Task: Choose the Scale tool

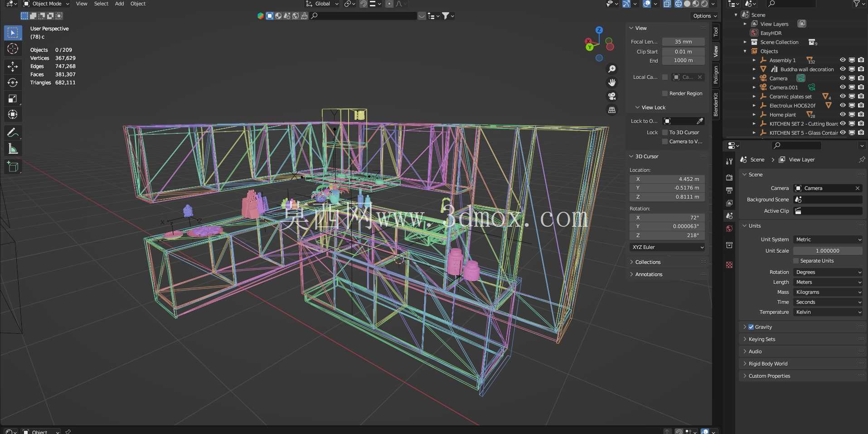Action: 13,98
